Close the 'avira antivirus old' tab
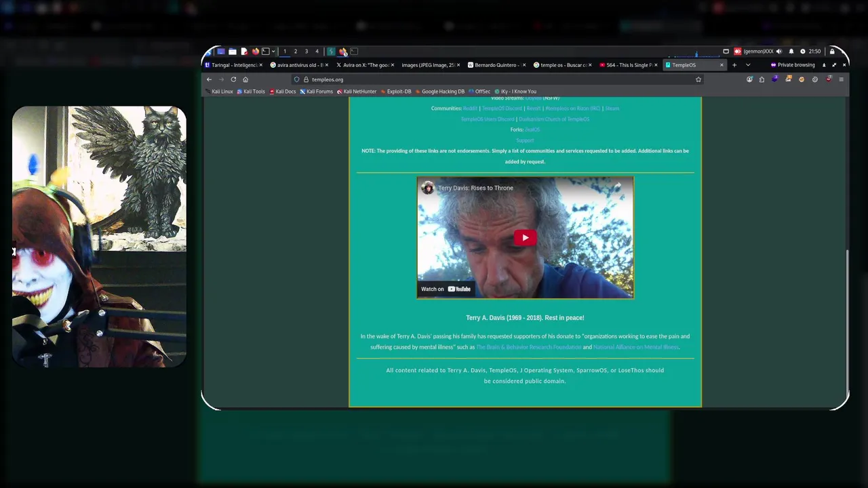Viewport: 868px width, 488px height. 327,65
